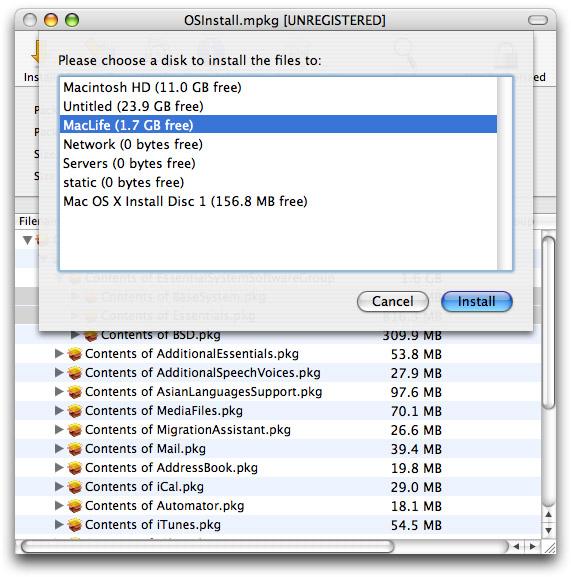Select Macintosh HD disk in list
This screenshot has height=577, width=571.
click(278, 87)
